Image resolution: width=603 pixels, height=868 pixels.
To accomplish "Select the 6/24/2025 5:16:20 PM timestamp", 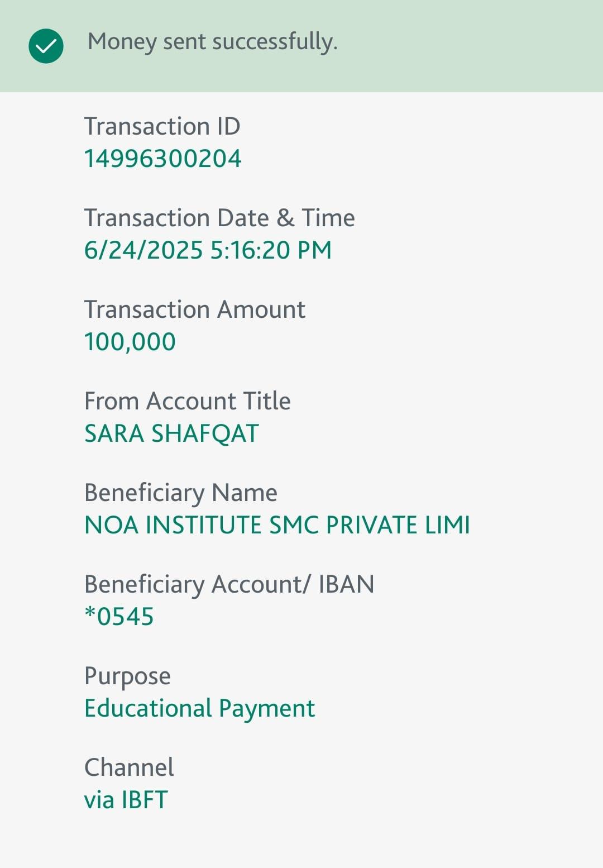I will coord(208,250).
